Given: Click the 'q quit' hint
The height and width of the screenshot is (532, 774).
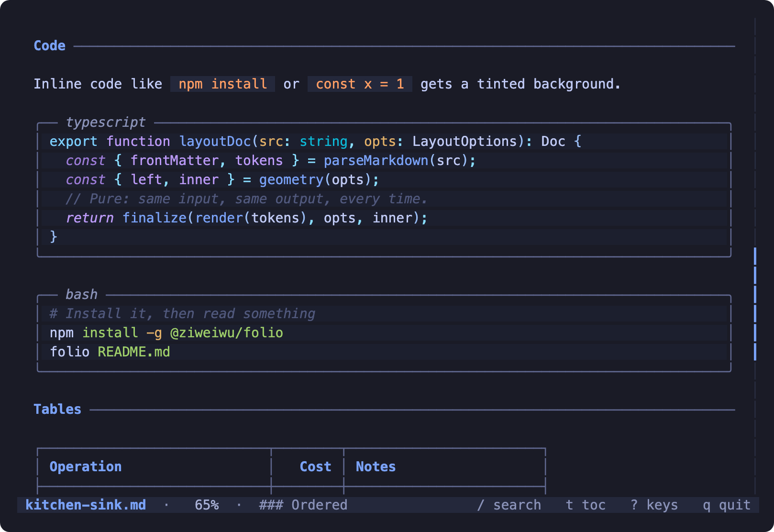Looking at the screenshot, I should [x=727, y=505].
